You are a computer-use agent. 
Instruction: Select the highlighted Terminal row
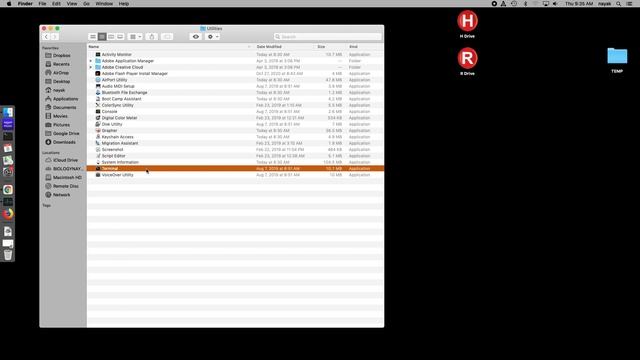235,169
